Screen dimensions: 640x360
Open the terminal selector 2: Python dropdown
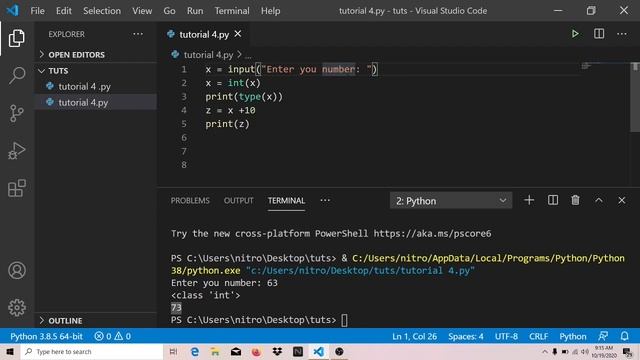(451, 201)
